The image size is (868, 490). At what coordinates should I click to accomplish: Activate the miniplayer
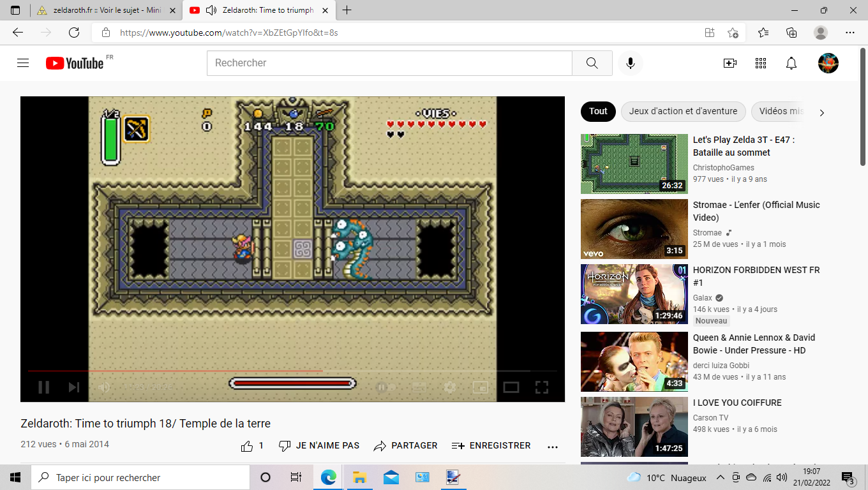tap(481, 387)
